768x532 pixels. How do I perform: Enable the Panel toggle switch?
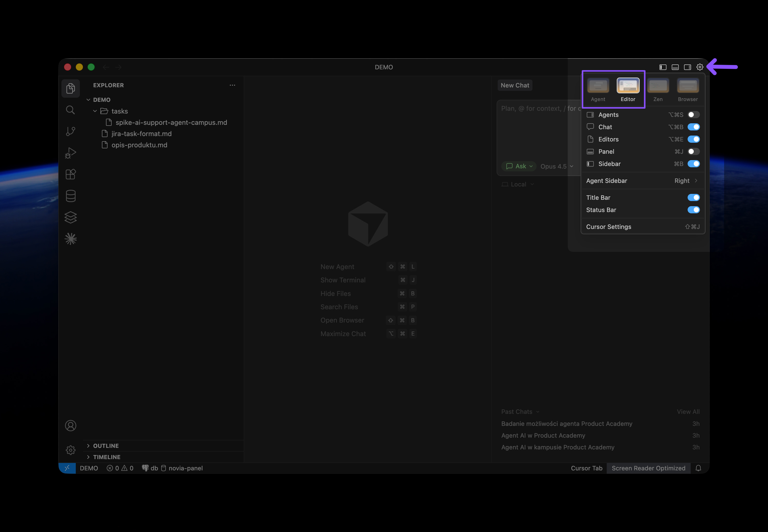click(x=693, y=152)
